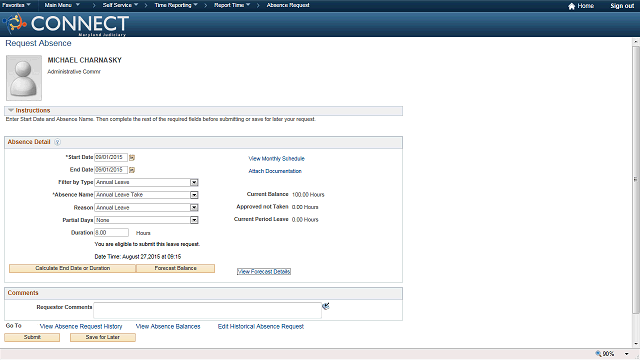
Task: Open the End Date calendar picker
Action: (132, 170)
